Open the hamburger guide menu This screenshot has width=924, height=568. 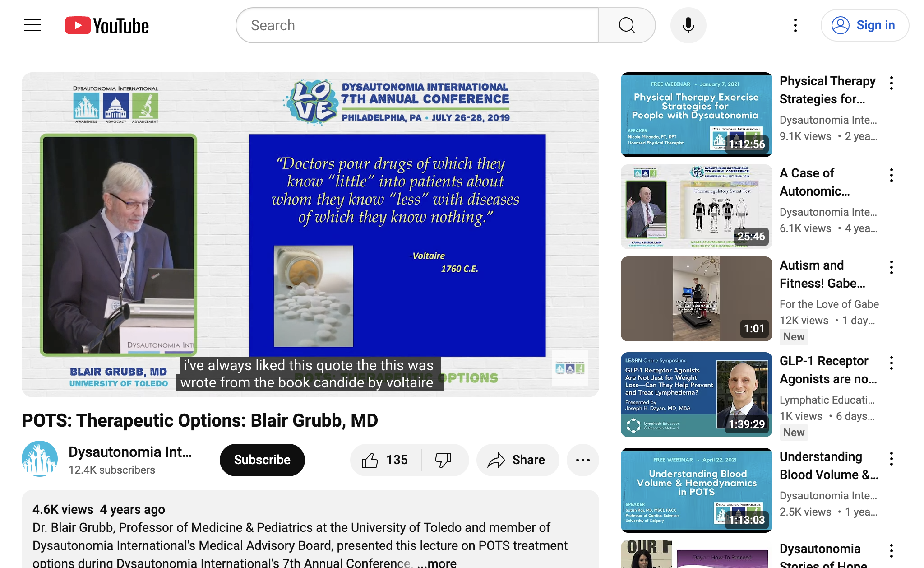tap(32, 25)
